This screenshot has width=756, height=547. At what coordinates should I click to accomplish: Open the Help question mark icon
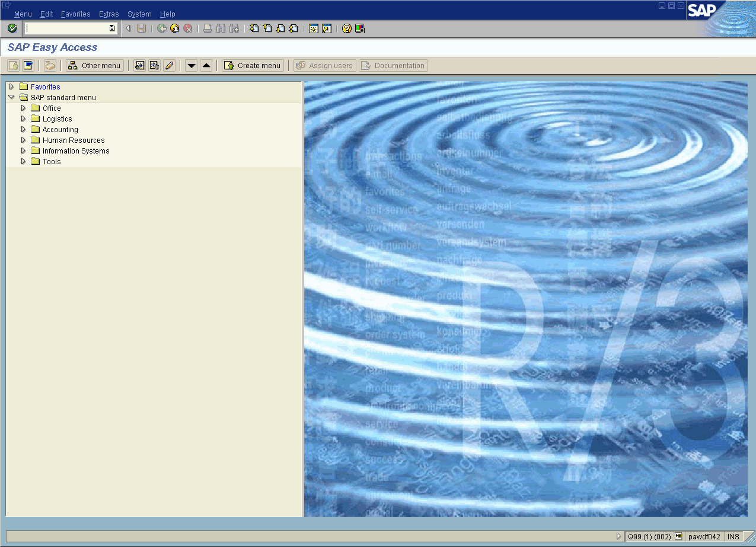pos(347,28)
